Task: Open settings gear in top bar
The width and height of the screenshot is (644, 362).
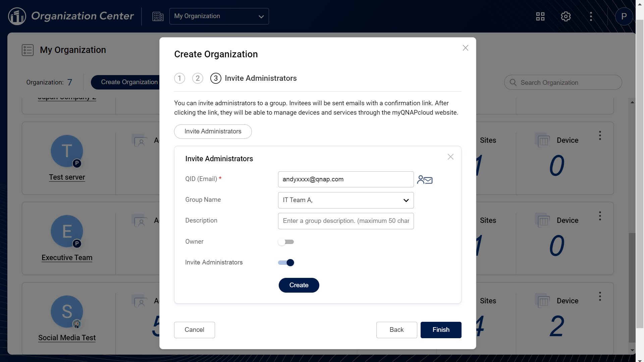Action: [566, 16]
